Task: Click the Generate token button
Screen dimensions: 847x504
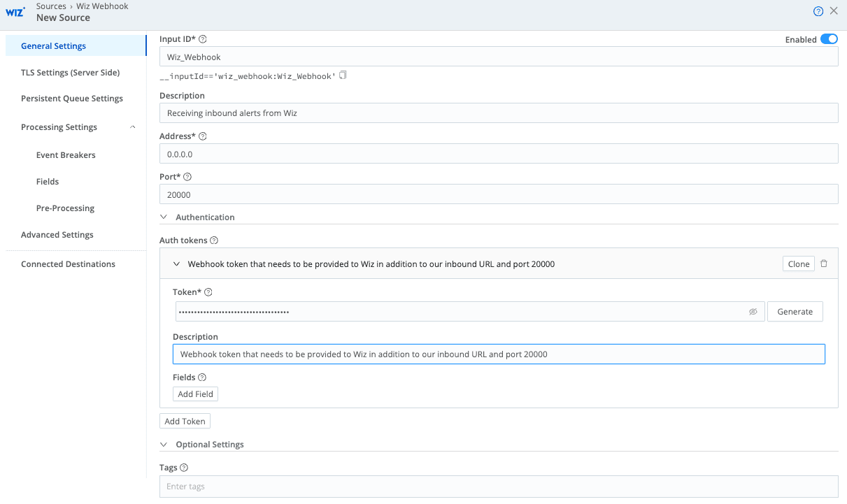Action: coord(795,312)
